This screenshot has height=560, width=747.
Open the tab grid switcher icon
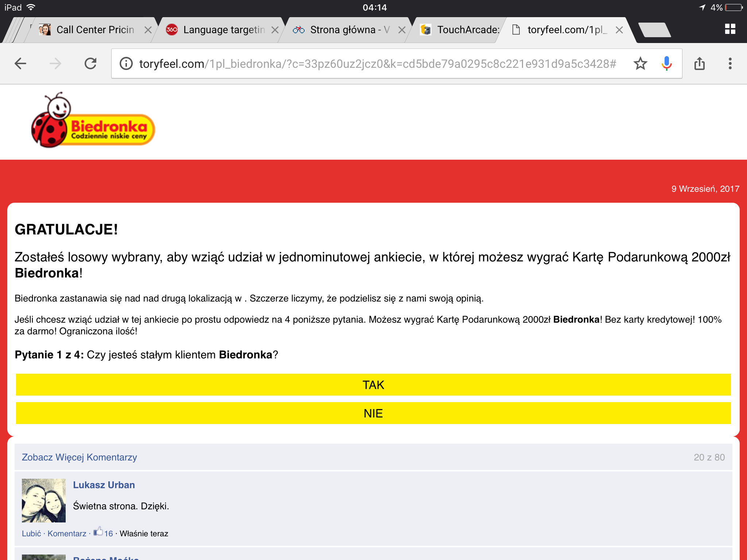(x=730, y=29)
